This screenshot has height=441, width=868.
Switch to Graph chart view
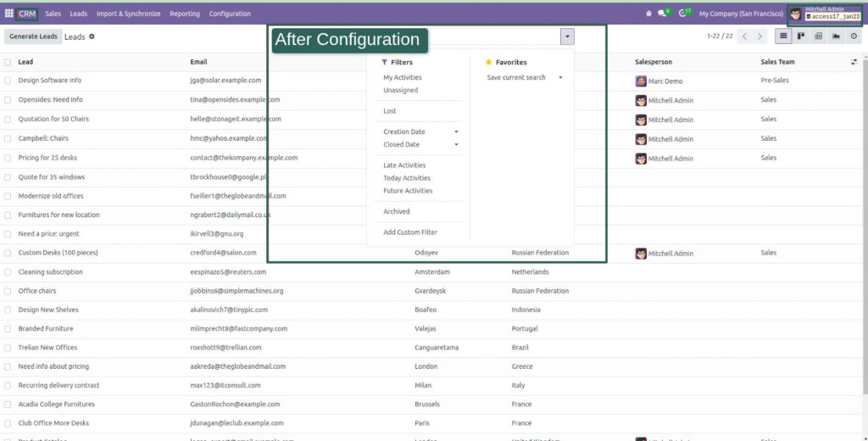point(836,36)
